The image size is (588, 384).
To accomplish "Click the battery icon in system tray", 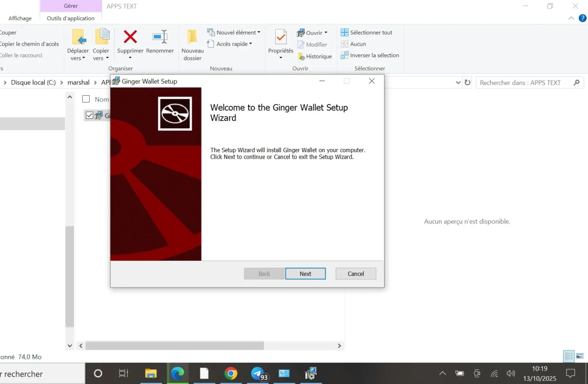I will point(459,373).
